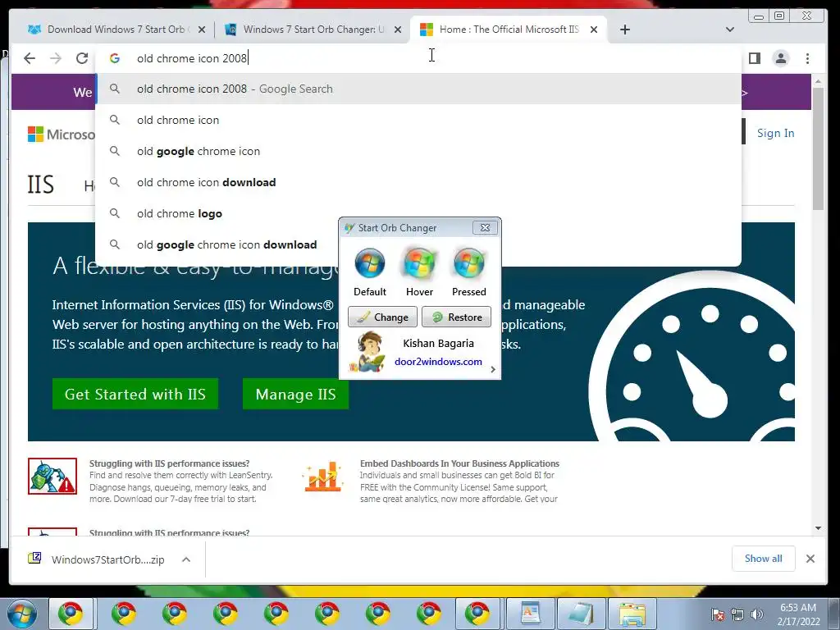Click the grayed forward navigation arrow
Screen dimensions: 840x630
click(x=56, y=58)
